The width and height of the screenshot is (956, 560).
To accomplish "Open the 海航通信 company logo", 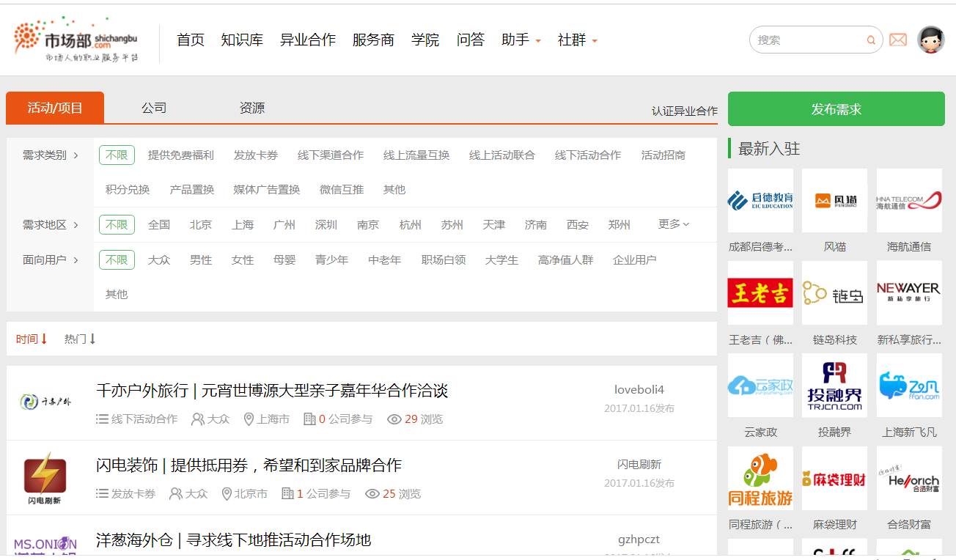I will point(909,201).
